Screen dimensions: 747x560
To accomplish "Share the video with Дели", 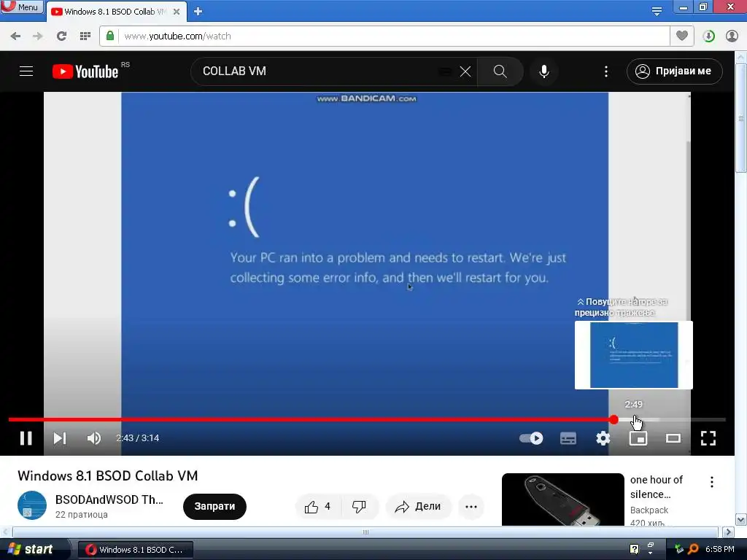I will (x=418, y=506).
